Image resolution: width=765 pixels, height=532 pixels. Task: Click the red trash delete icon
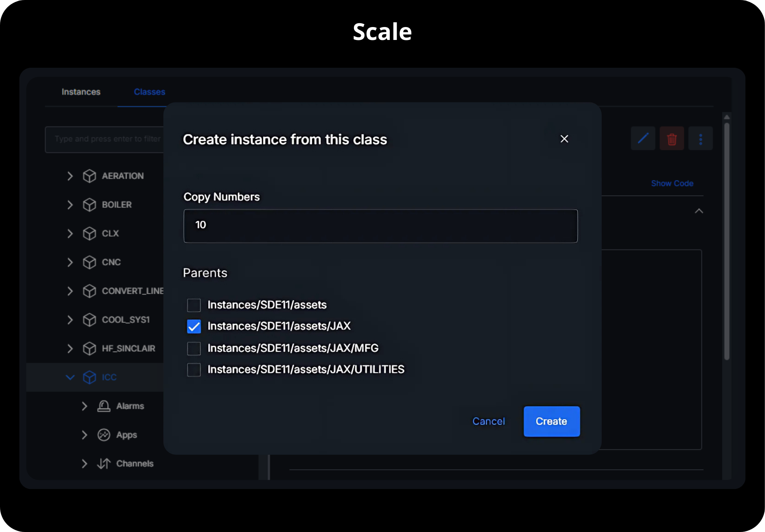coord(671,139)
